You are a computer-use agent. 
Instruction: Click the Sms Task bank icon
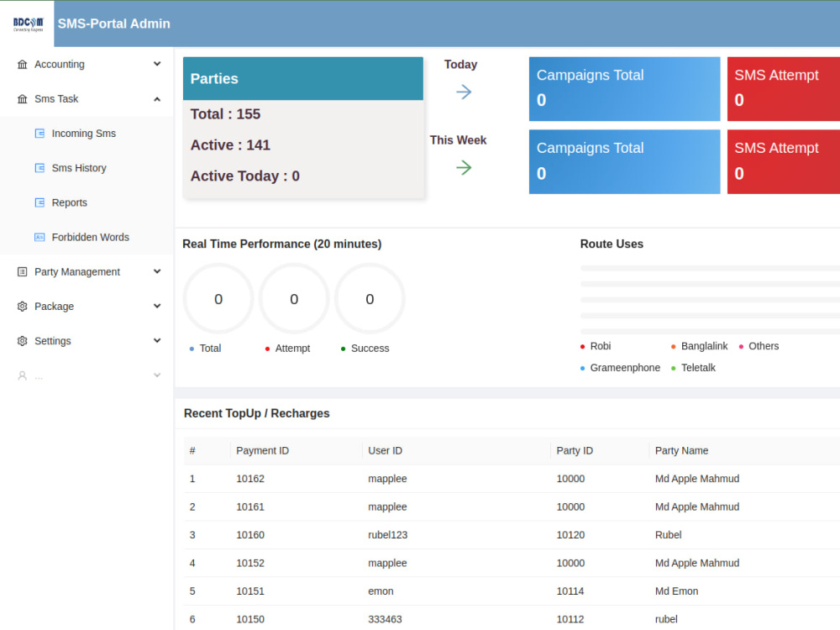22,99
